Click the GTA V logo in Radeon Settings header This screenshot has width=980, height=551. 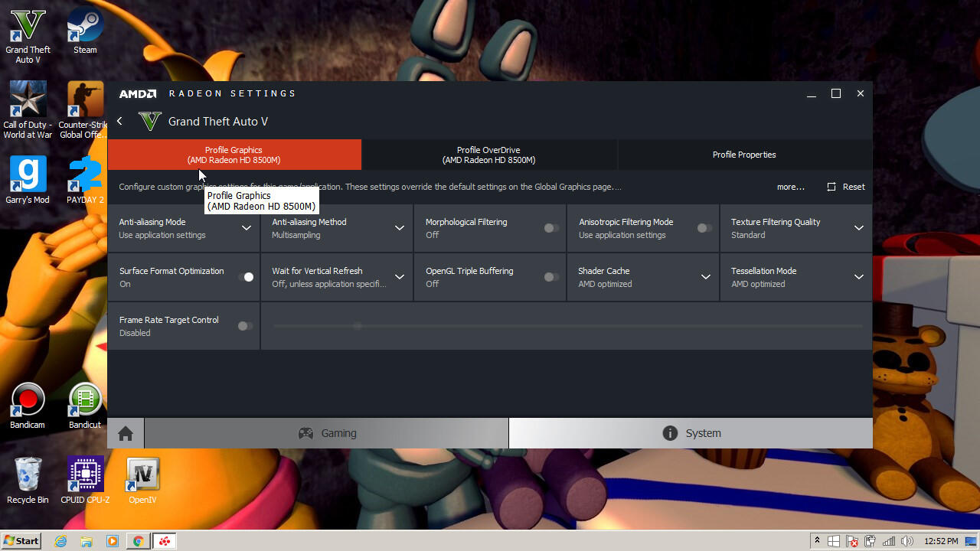click(x=150, y=121)
